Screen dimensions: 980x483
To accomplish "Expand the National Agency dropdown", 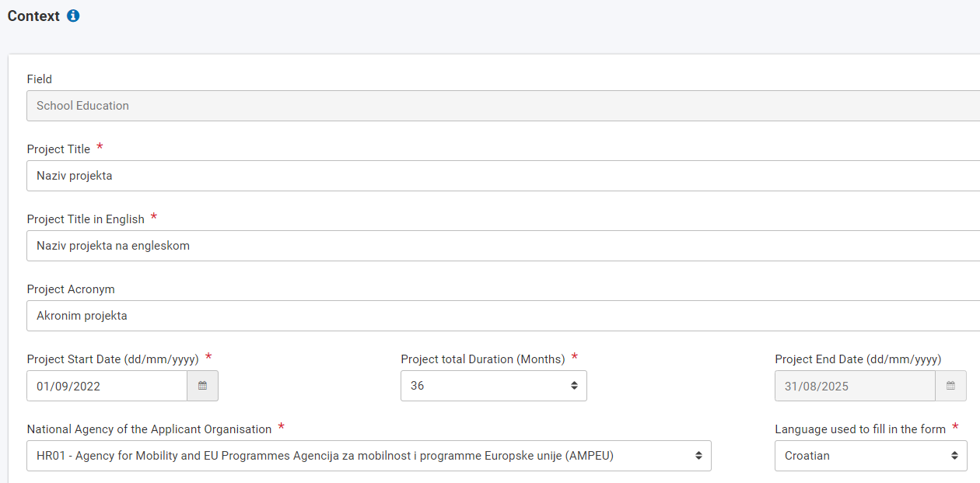I will (369, 456).
